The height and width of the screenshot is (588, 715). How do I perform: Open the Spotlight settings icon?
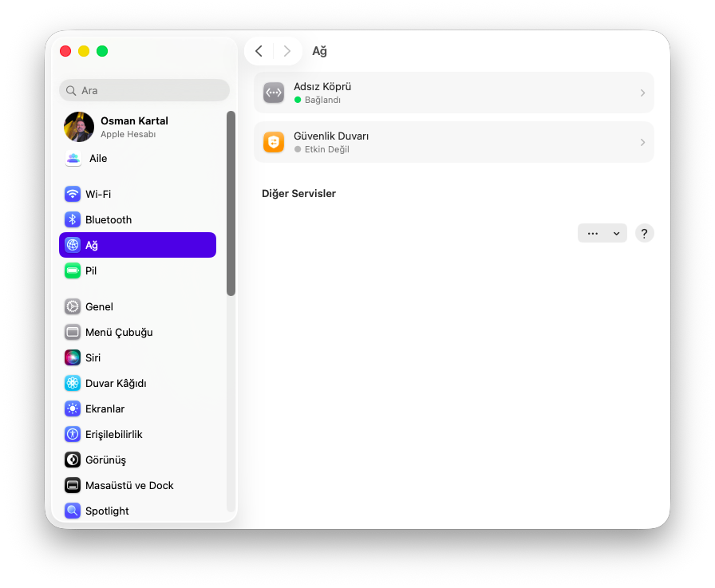coord(73,511)
